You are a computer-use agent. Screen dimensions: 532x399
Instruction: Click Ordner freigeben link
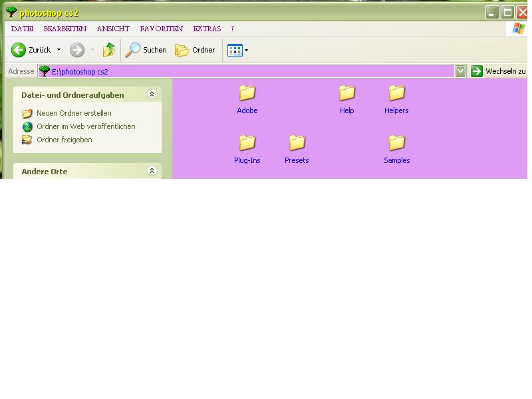(x=64, y=140)
